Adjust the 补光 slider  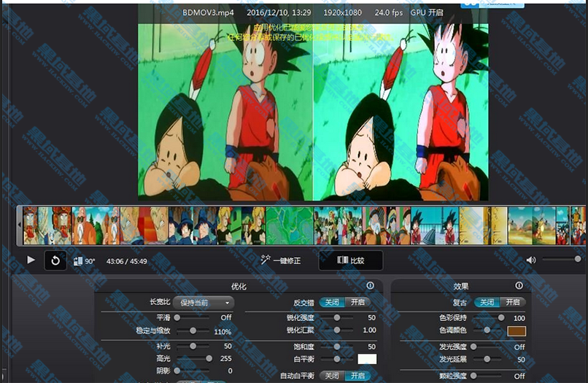(x=193, y=346)
